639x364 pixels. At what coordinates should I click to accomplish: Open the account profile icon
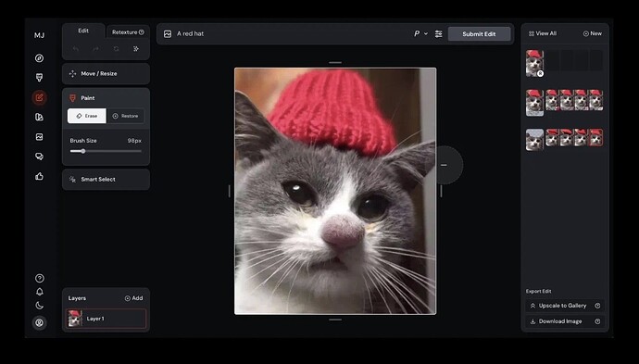(39, 323)
